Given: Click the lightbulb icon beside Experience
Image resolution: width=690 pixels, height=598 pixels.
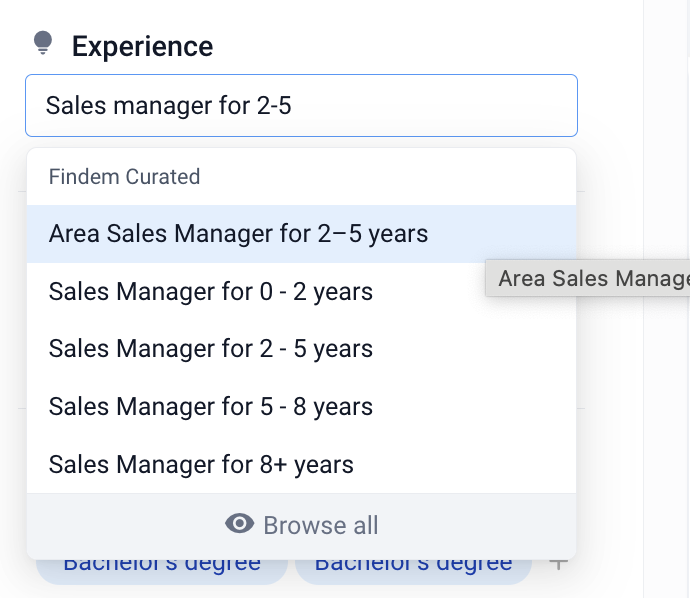Looking at the screenshot, I should point(42,44).
